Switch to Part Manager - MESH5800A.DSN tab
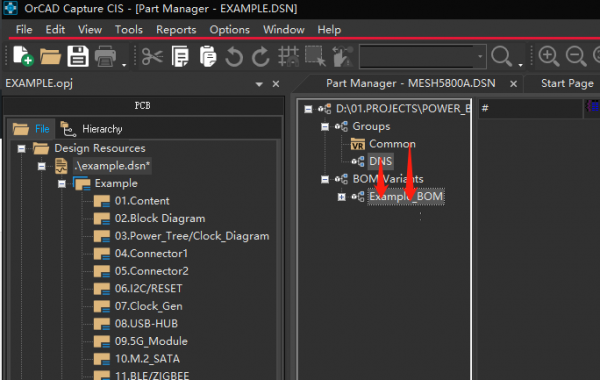600x380 pixels. coord(411,83)
